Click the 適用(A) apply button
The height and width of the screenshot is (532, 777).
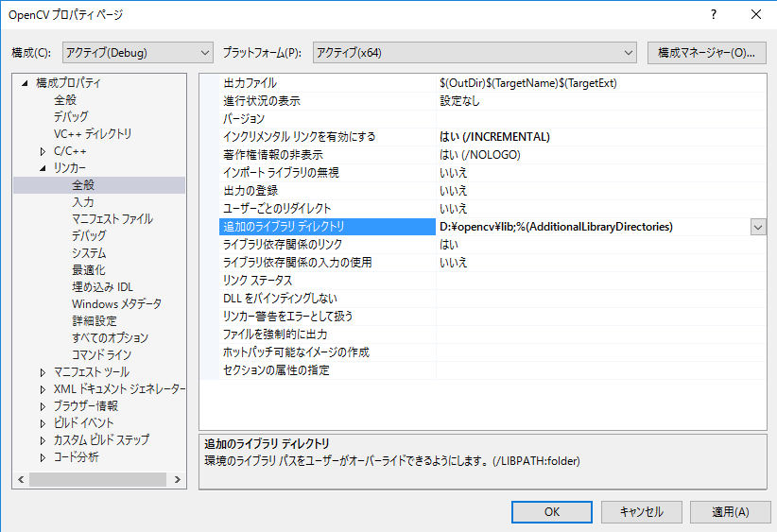[730, 511]
